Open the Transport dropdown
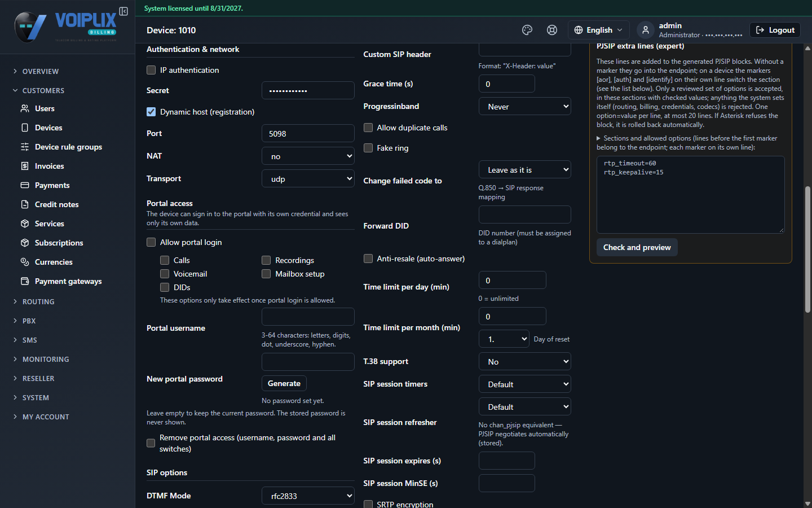This screenshot has width=812, height=508. pos(308,178)
